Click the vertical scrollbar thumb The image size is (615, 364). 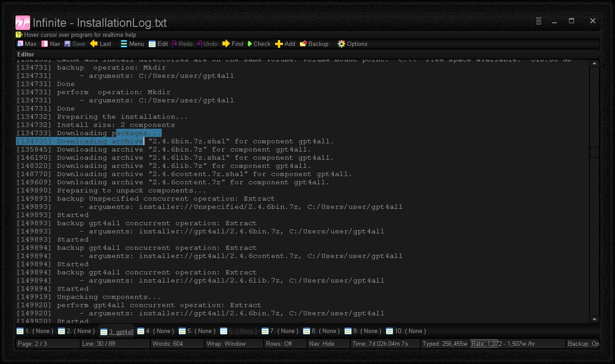(x=594, y=152)
